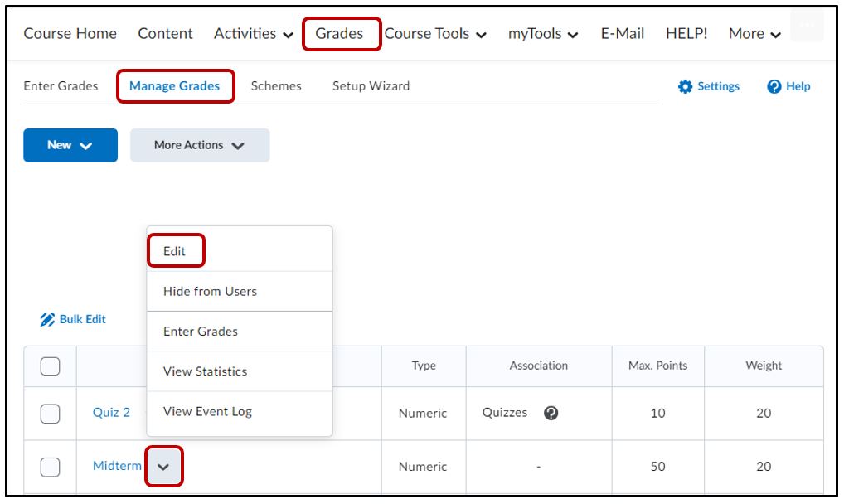Screen dimensions: 844x504
Task: Open the Quiz 2 grade item link
Action: click(x=111, y=413)
